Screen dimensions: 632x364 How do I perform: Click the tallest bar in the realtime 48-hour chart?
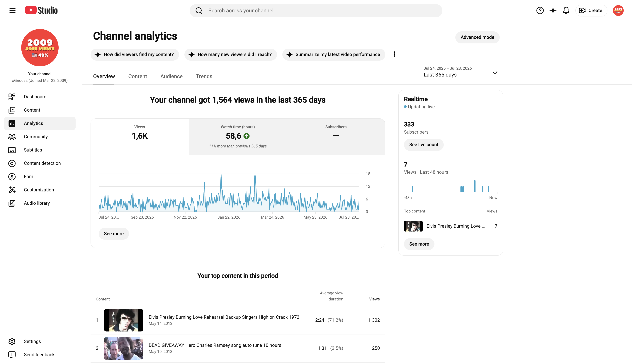(475, 186)
